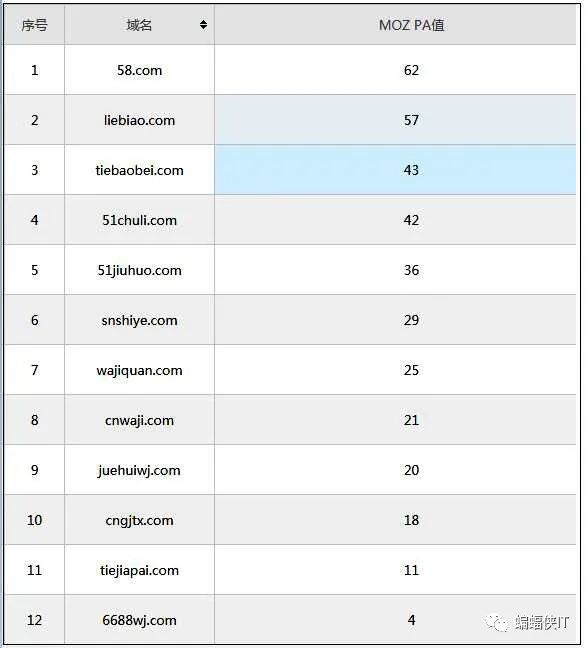Select the 域名 column header
This screenshot has height=648, width=587.
[139, 25]
